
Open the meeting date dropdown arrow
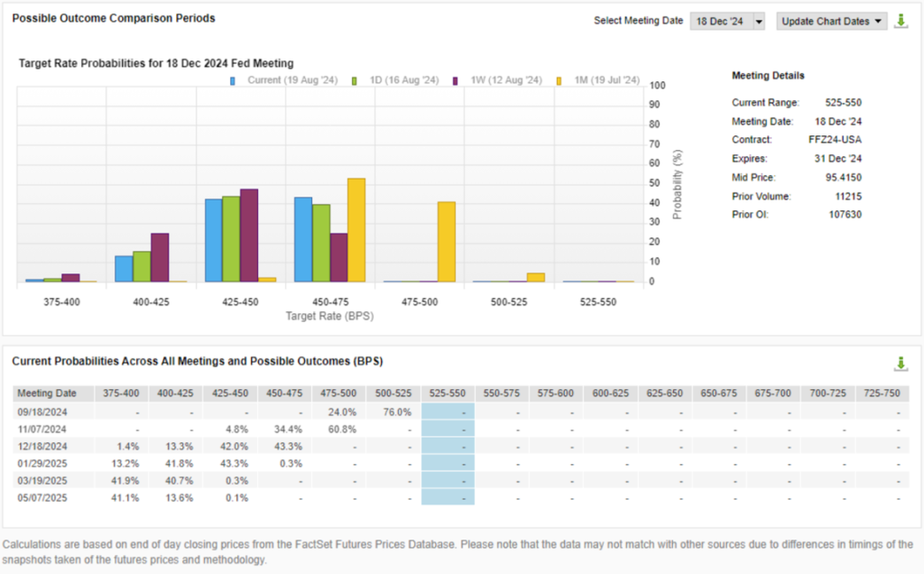(759, 22)
